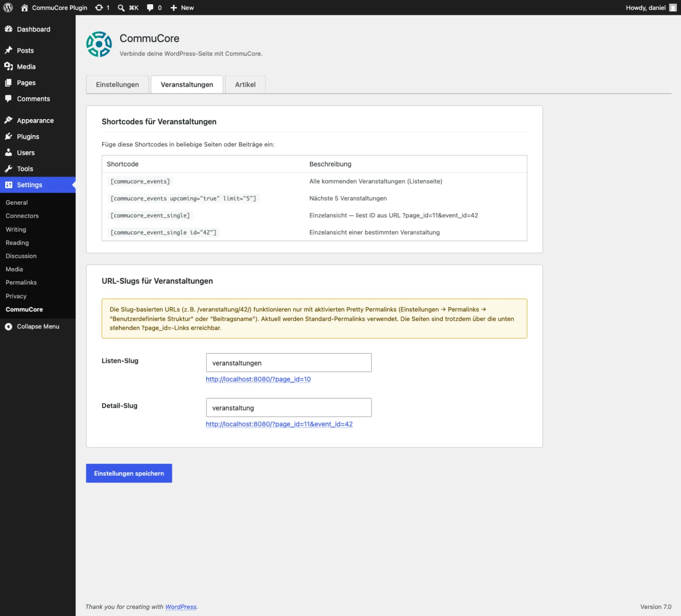The image size is (681, 616).
Task: Follow the WordPress footer link
Action: point(181,607)
